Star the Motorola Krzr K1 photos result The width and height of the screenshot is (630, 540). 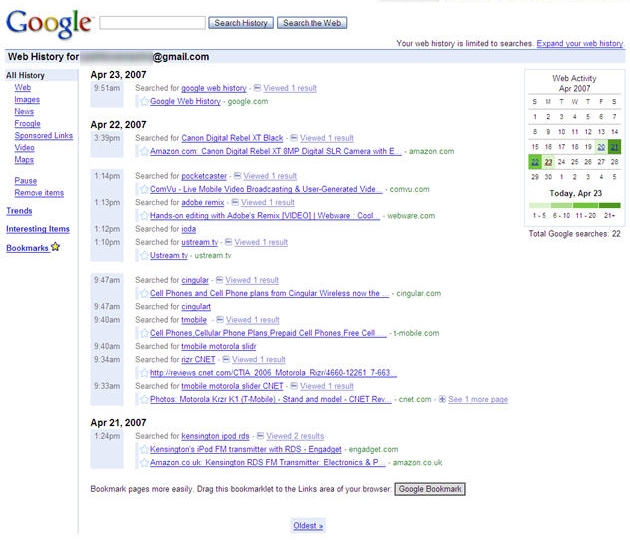144,399
